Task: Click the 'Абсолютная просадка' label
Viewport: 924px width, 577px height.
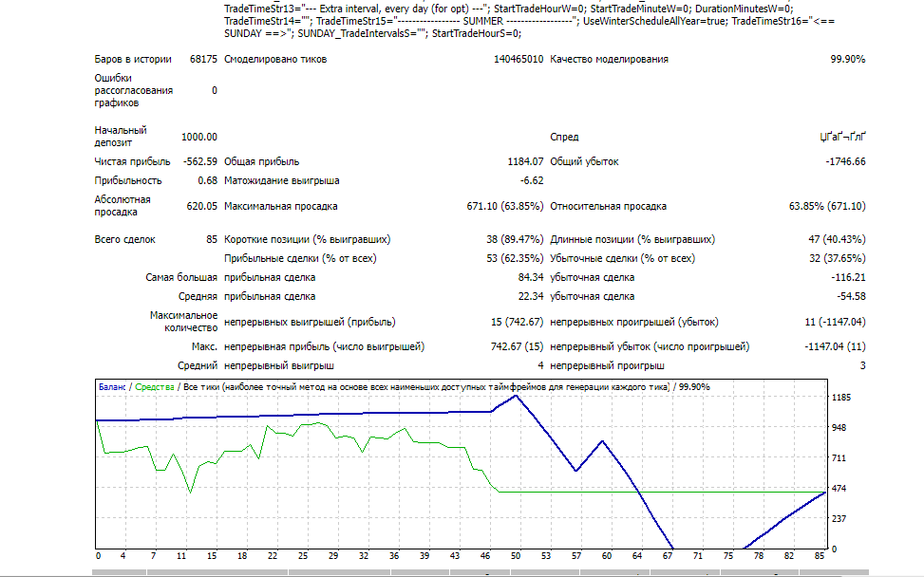Action: pos(123,206)
